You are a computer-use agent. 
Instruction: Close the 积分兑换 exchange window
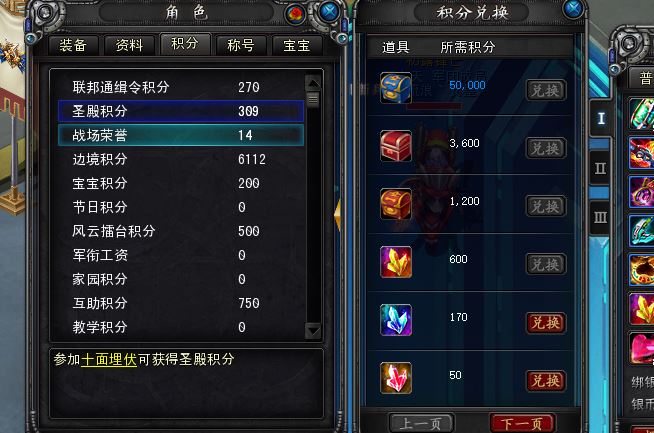[x=573, y=8]
